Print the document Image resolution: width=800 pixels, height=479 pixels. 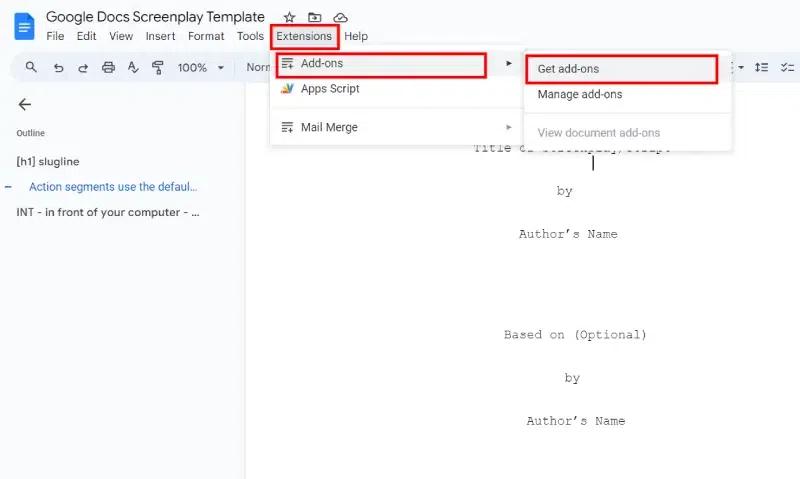(x=108, y=67)
